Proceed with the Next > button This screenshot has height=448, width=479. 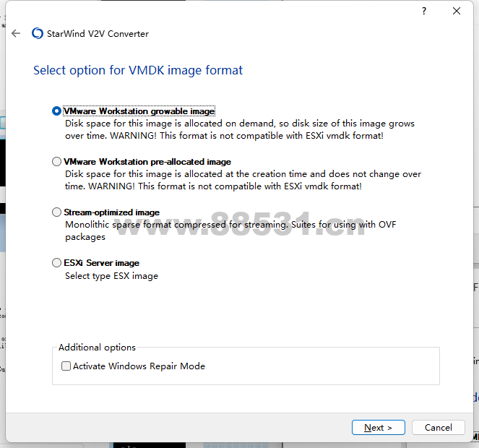pos(378,427)
